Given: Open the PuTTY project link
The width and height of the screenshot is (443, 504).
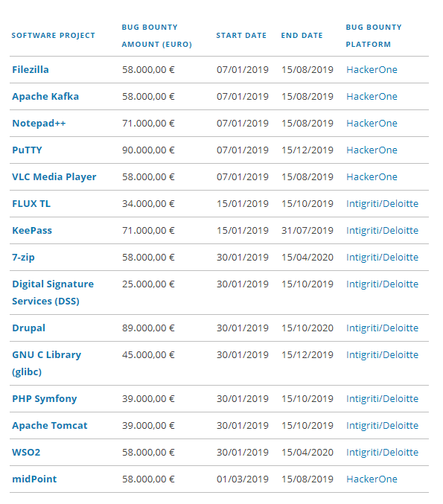Looking at the screenshot, I should click(x=27, y=150).
